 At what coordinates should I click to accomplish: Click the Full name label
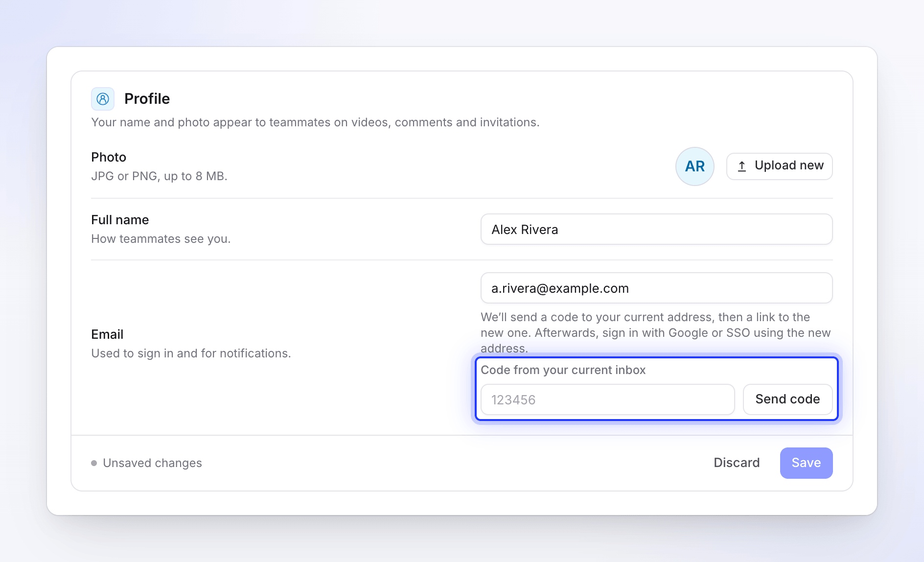pyautogui.click(x=120, y=220)
